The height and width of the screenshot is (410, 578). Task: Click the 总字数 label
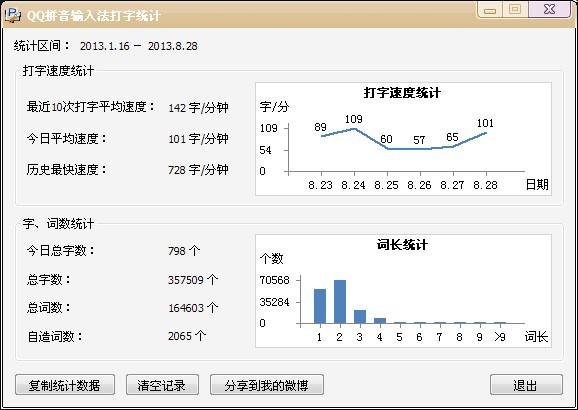[49, 279]
